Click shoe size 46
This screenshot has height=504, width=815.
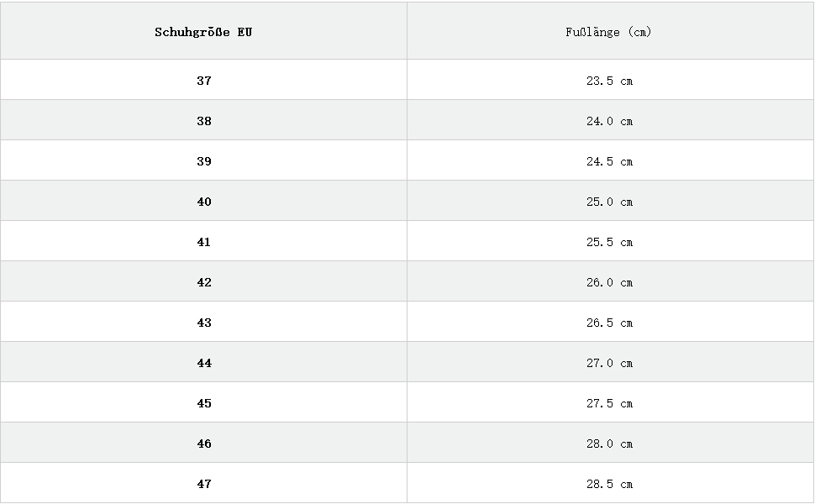pos(204,444)
